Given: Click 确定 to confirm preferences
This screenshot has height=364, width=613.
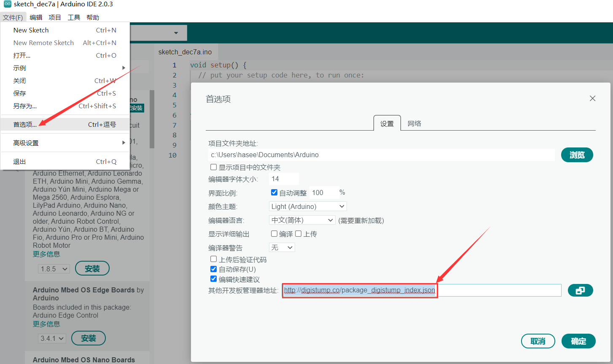Looking at the screenshot, I should click(578, 341).
